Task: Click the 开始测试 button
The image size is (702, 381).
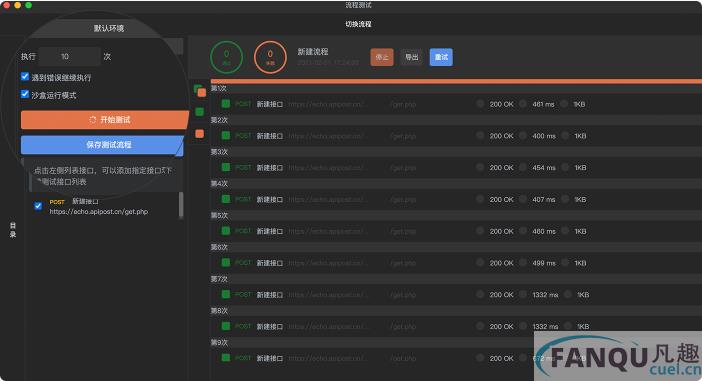Action: click(104, 120)
